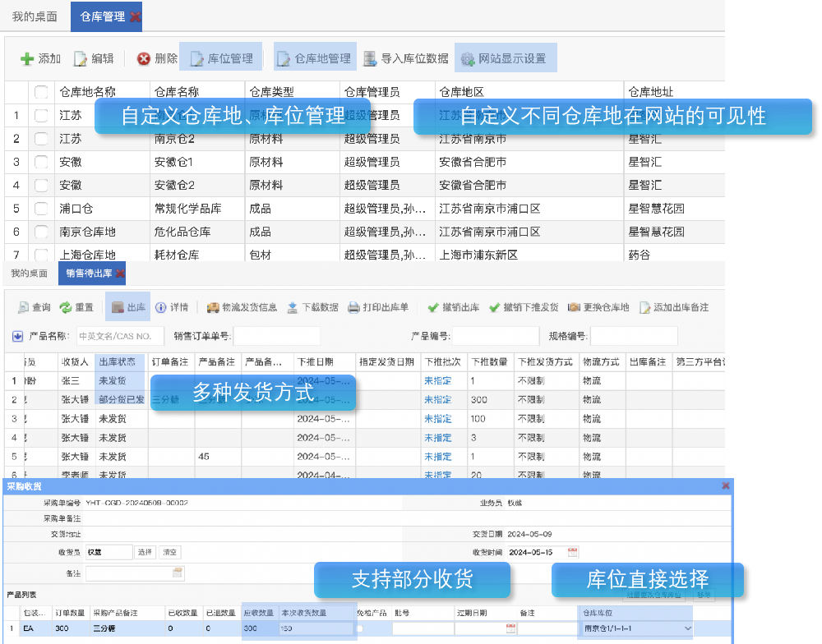The height and width of the screenshot is (644, 822).
Task: Click the 导入库位数据 import icon
Action: (370, 58)
